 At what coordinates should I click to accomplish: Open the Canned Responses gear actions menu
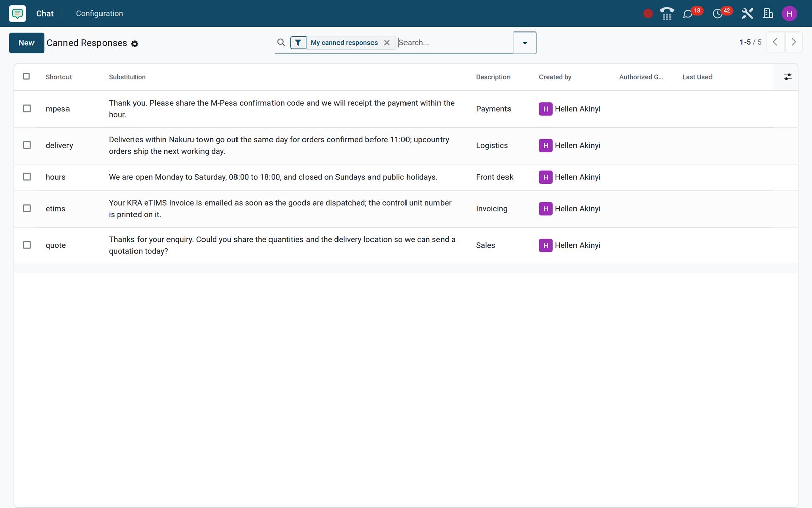tap(134, 44)
